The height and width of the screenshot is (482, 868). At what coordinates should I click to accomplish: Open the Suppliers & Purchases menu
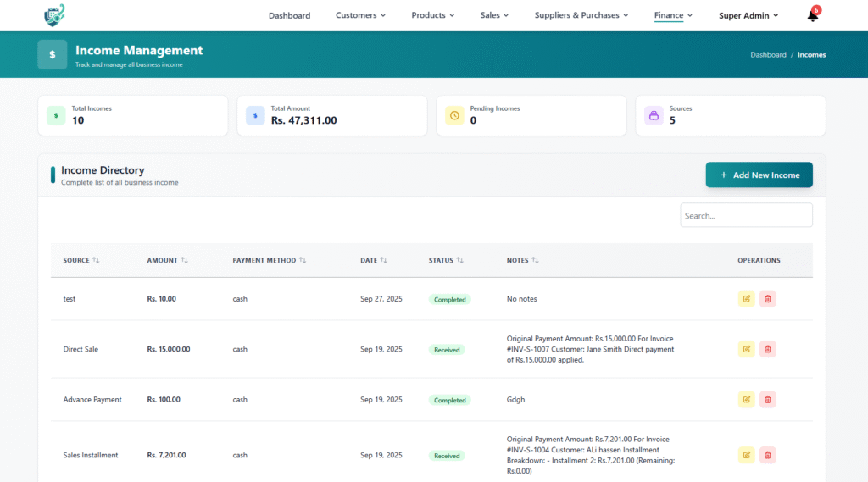point(581,15)
